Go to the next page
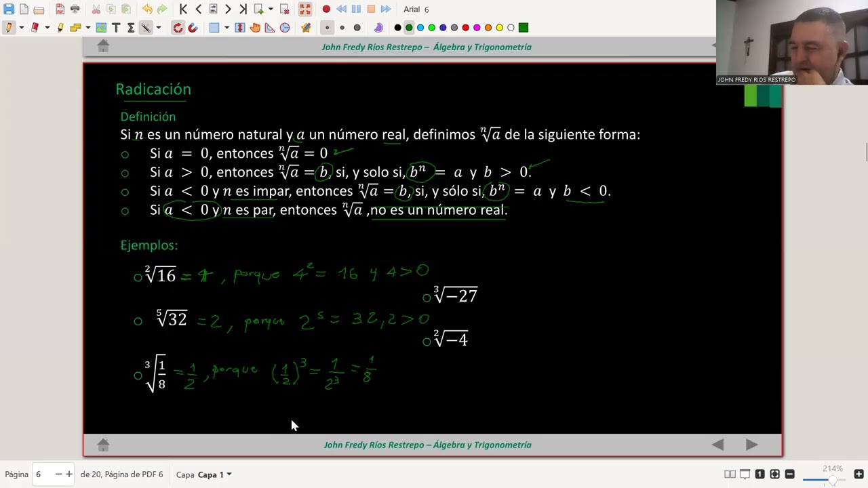This screenshot has width=868, height=488. (228, 9)
